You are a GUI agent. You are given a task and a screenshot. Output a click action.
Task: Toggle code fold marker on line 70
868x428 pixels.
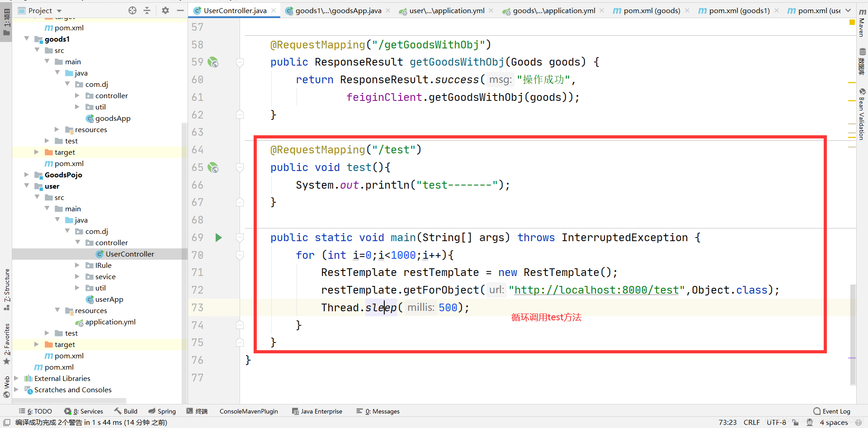tap(240, 255)
